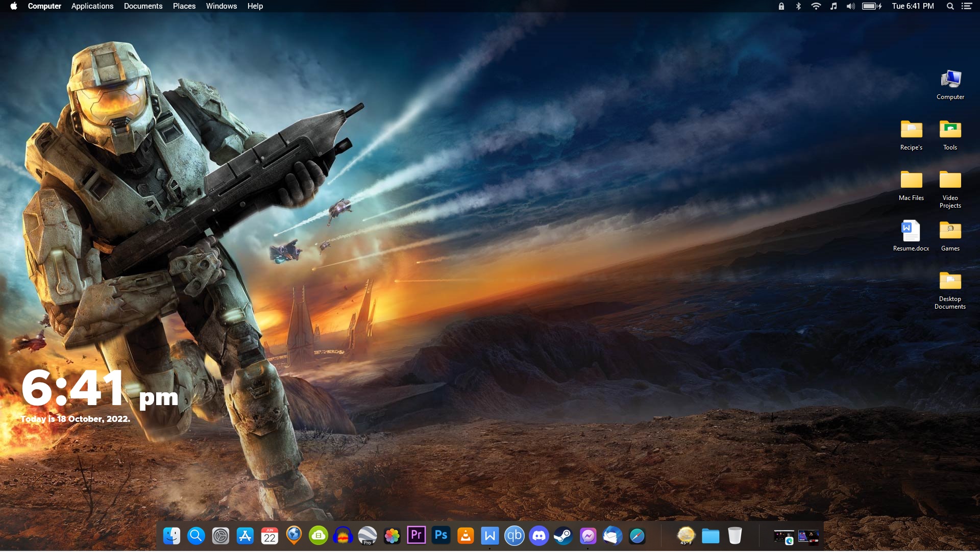980x552 pixels.
Task: Open the Places menu
Action: pyautogui.click(x=184, y=6)
